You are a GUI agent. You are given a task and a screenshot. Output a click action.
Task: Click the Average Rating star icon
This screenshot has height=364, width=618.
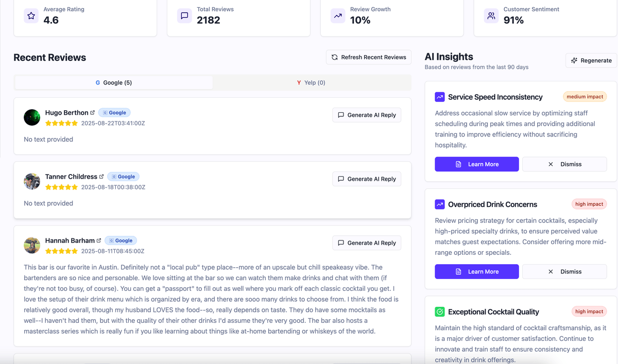31,15
